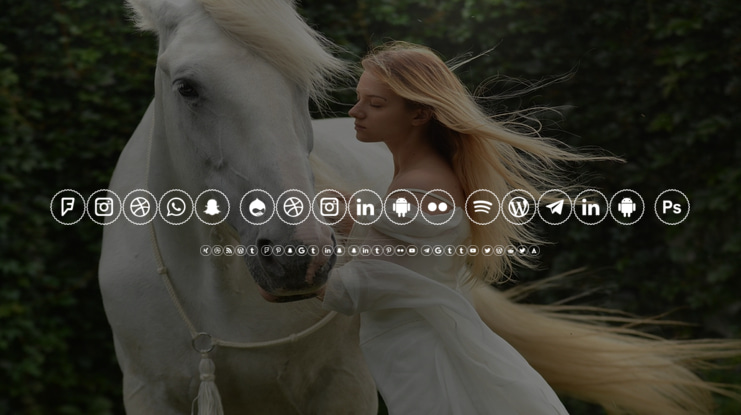
Task: Click the Android icon next to Flickr
Action: 401,207
